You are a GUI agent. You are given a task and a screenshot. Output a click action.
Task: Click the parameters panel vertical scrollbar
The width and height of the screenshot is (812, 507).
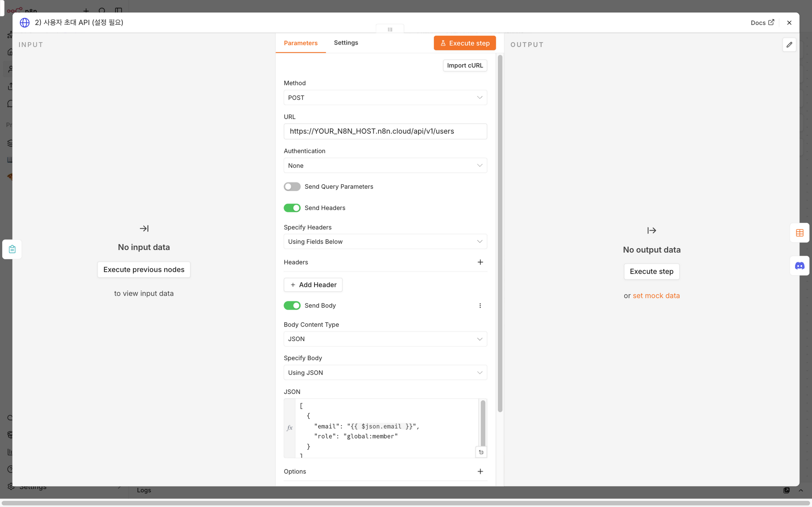coord(500,234)
